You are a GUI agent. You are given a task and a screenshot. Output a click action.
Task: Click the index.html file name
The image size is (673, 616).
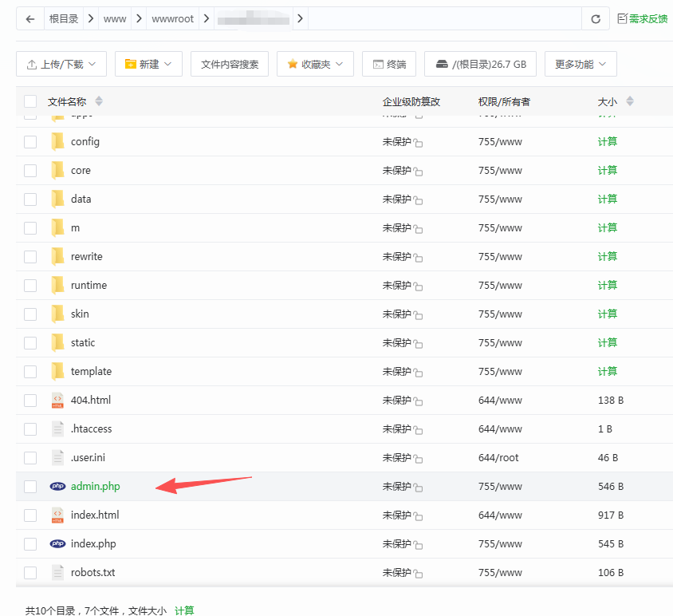point(95,515)
